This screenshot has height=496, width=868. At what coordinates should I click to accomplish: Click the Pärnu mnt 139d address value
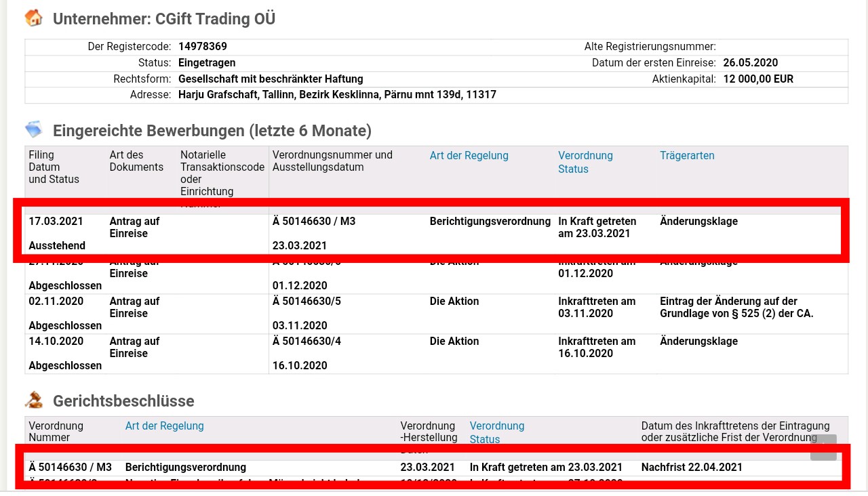point(337,95)
